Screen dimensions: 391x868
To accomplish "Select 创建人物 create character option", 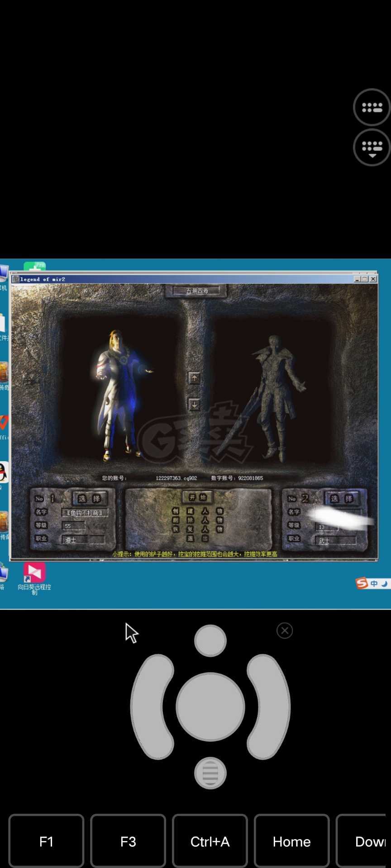I will coord(198,511).
